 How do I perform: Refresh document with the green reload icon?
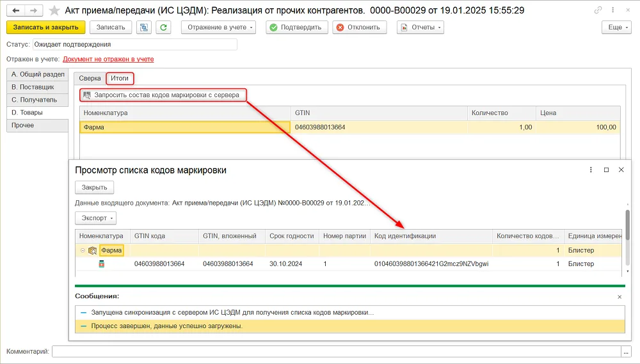click(163, 28)
